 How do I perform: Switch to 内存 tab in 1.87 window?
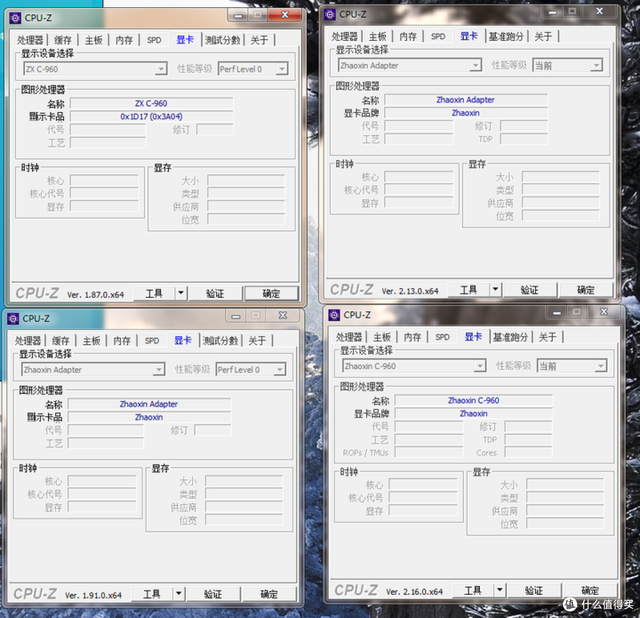[124, 40]
